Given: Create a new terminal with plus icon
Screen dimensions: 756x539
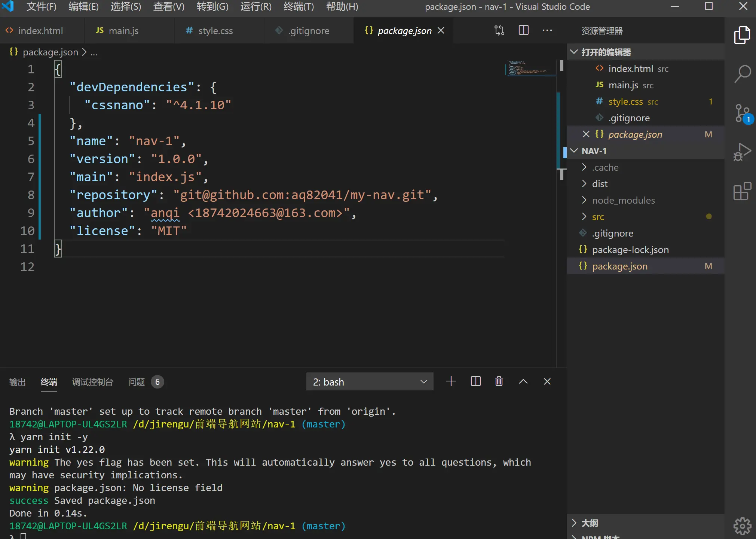Looking at the screenshot, I should click(451, 381).
